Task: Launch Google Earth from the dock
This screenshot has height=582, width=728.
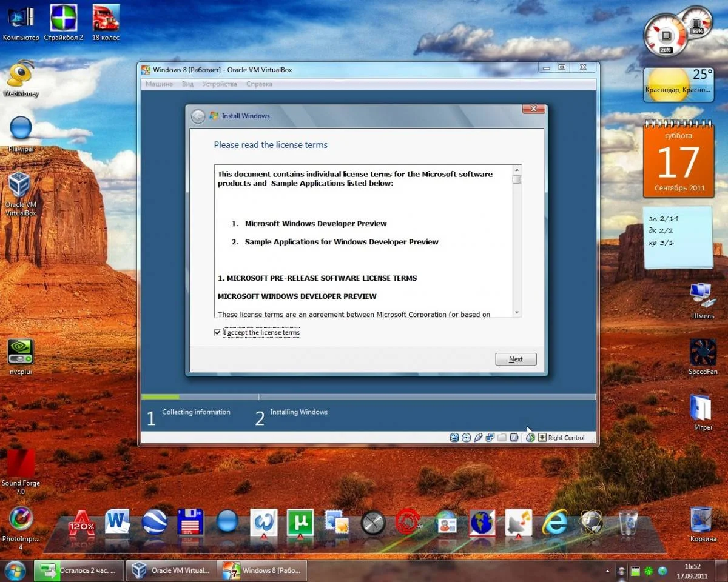Action: click(155, 522)
